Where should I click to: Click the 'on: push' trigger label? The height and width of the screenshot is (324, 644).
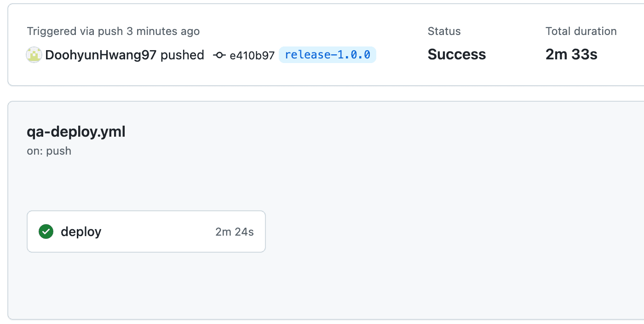point(48,151)
